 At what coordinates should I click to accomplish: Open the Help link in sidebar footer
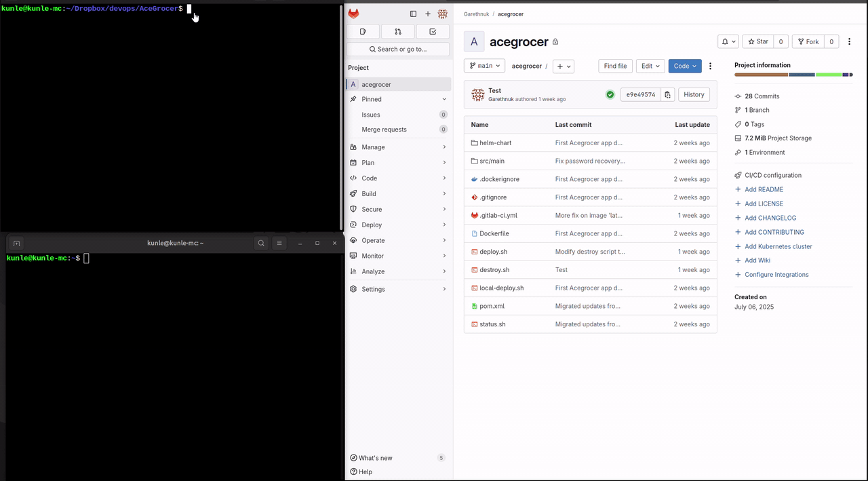click(x=361, y=472)
